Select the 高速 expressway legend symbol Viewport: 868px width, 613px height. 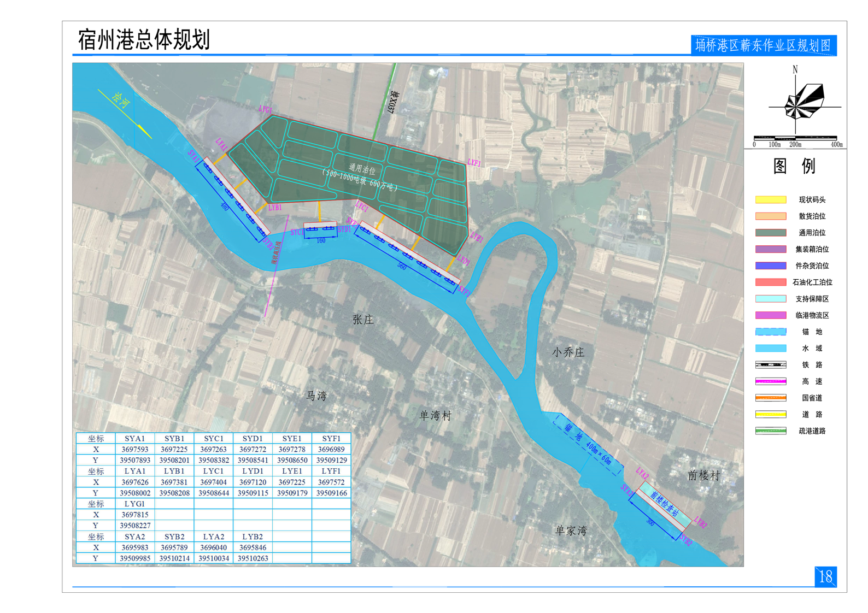click(770, 381)
